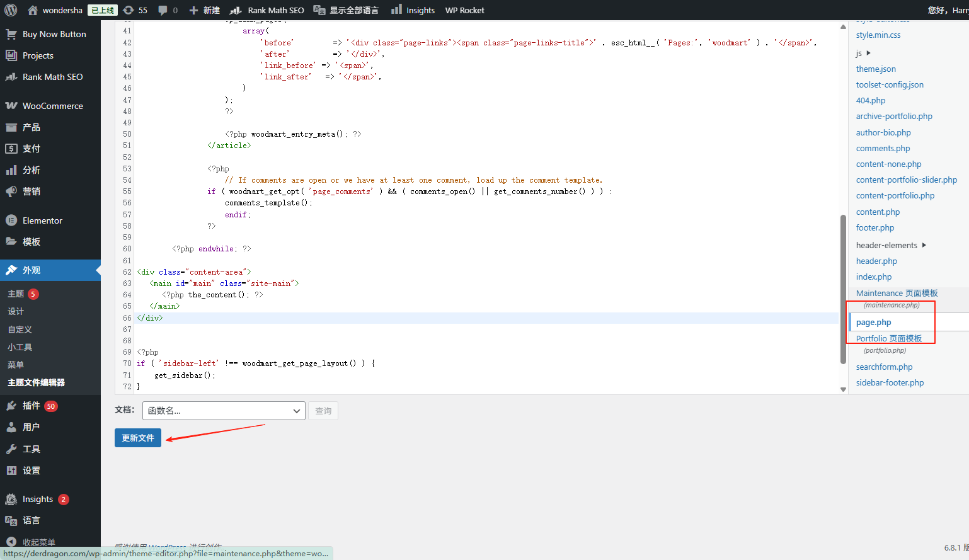Open the 主题 themes submenu item

coord(16,294)
